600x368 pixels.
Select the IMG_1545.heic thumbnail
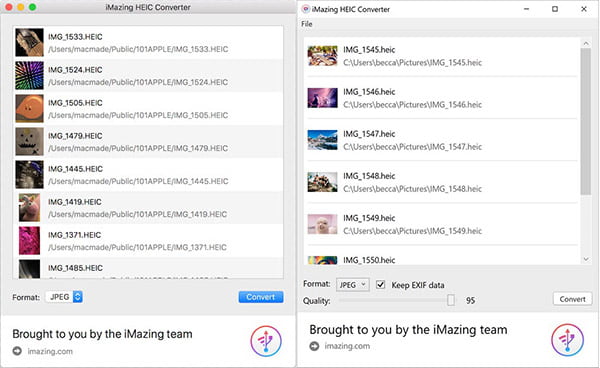(323, 56)
